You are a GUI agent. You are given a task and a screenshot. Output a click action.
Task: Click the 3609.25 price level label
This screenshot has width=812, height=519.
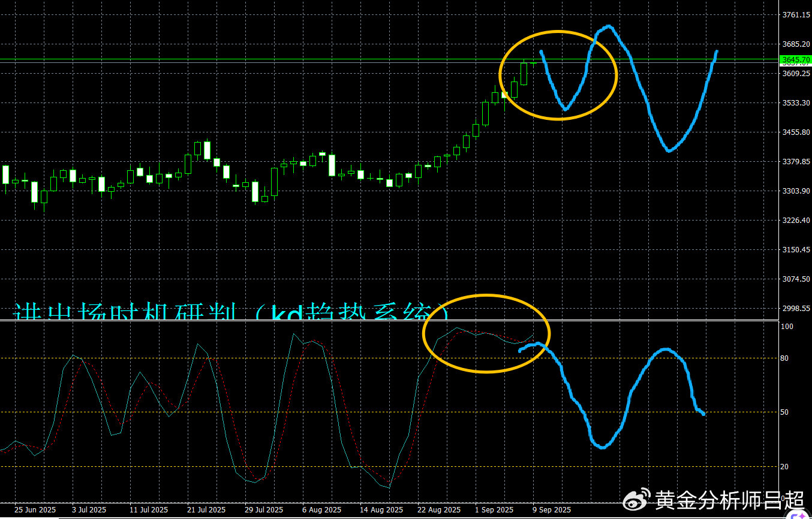click(x=796, y=73)
